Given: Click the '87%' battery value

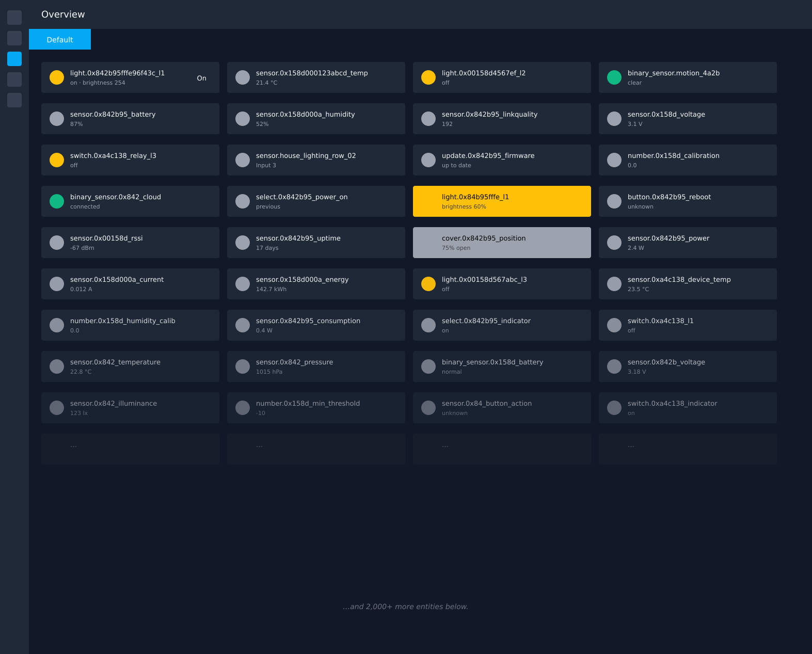Looking at the screenshot, I should (76, 124).
